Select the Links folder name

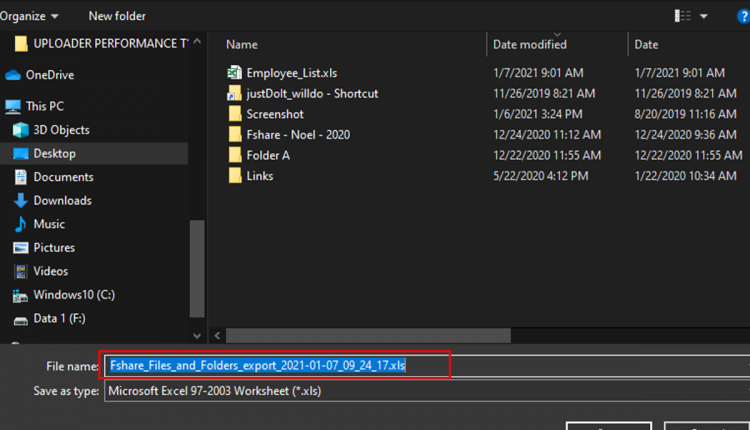[260, 176]
